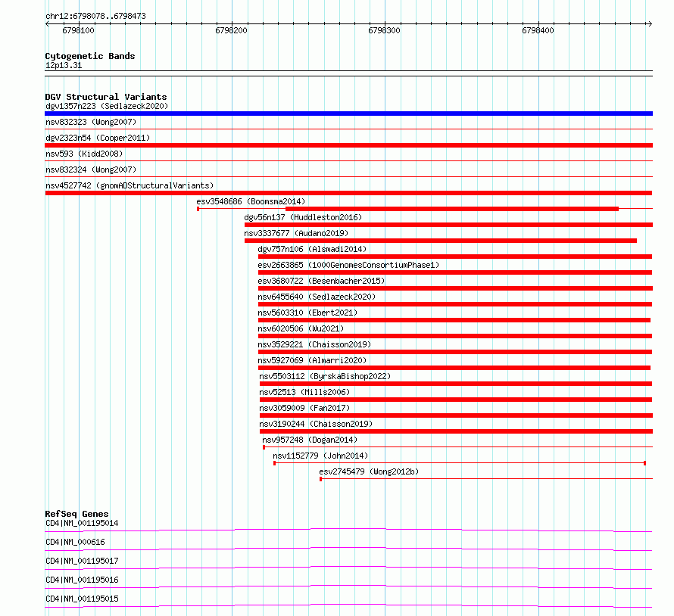Click the 12p13.31 cytogenetic band label

click(x=64, y=65)
